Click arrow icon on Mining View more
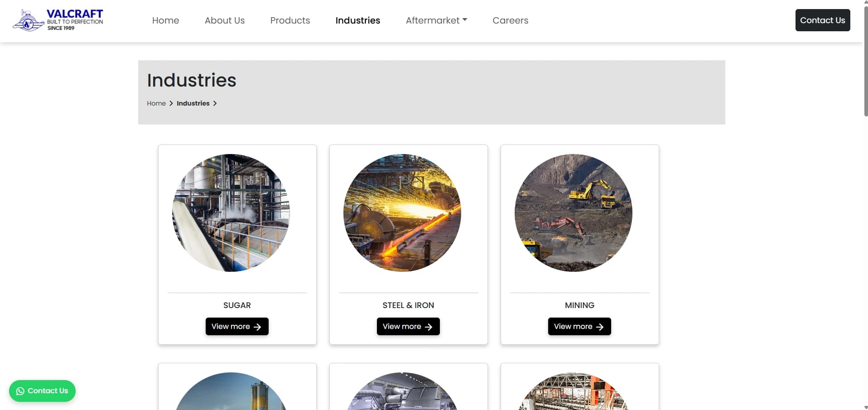868x410 pixels. click(x=600, y=327)
